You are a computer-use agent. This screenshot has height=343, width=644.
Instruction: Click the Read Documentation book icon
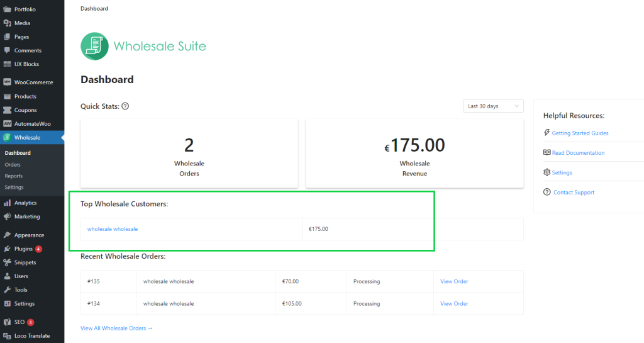(547, 152)
